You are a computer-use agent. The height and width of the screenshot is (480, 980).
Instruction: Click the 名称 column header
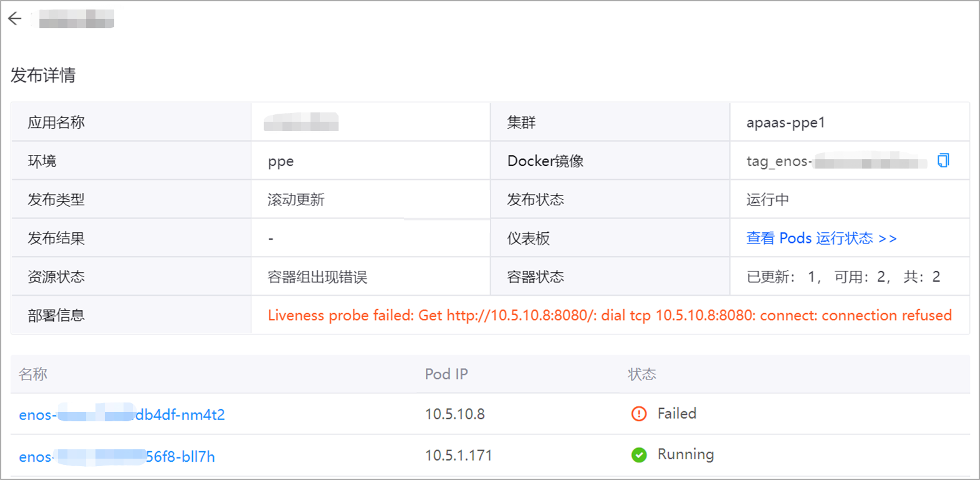click(x=33, y=374)
